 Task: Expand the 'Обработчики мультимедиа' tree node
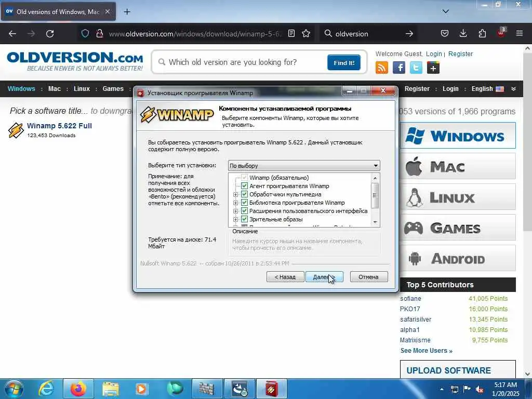click(x=235, y=194)
